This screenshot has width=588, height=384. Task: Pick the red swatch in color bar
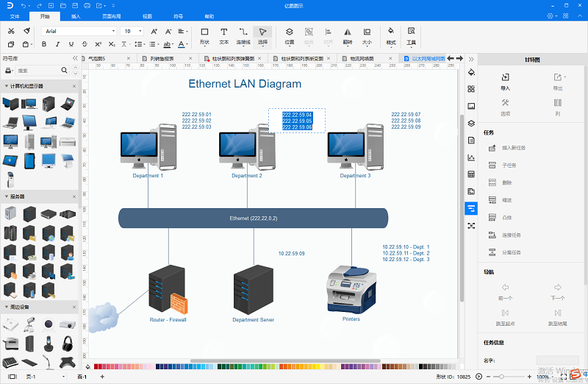[96, 366]
